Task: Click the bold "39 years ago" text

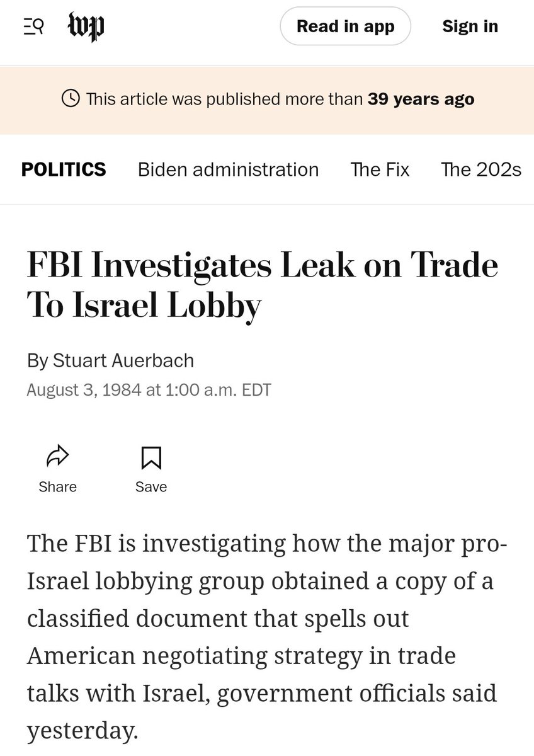Action: [421, 99]
